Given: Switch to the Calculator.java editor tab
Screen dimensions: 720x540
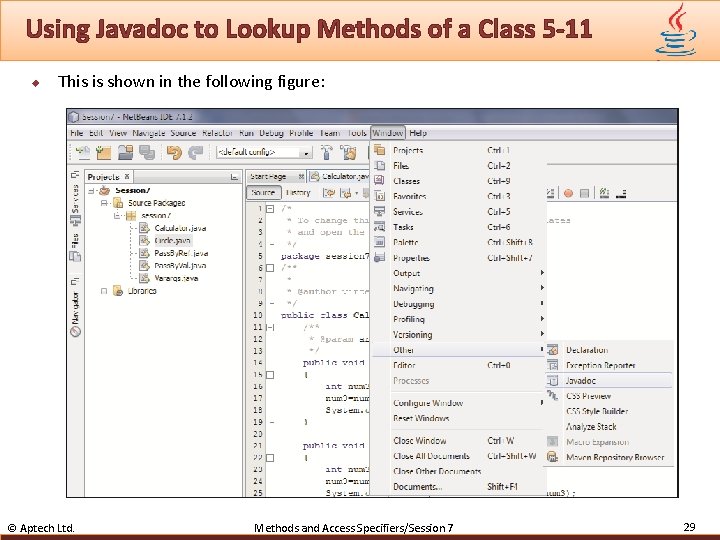Looking at the screenshot, I should [x=340, y=177].
